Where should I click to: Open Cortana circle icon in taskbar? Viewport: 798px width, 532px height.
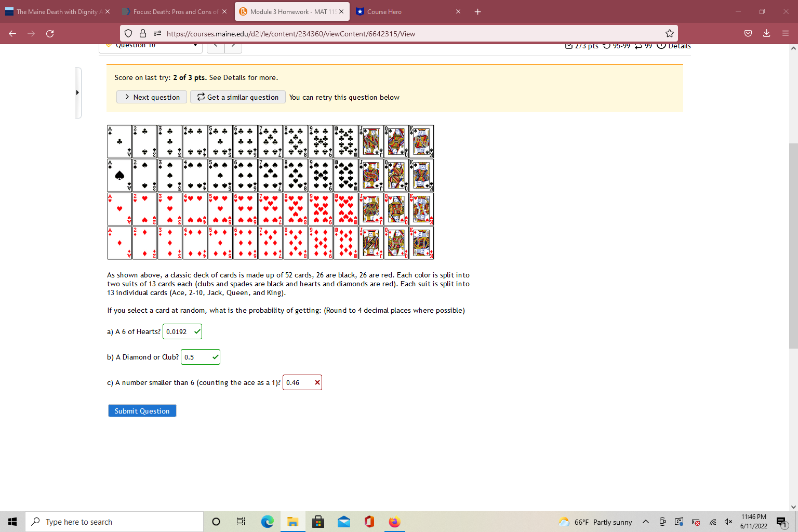[216, 522]
